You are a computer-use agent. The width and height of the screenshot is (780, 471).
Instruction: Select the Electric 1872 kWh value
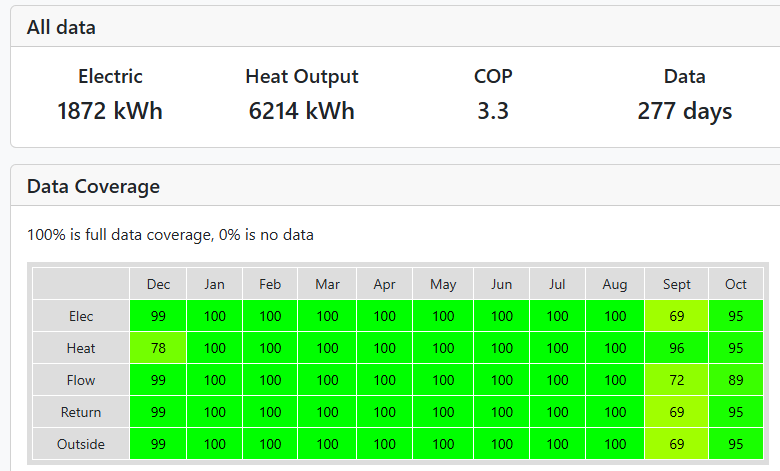110,111
